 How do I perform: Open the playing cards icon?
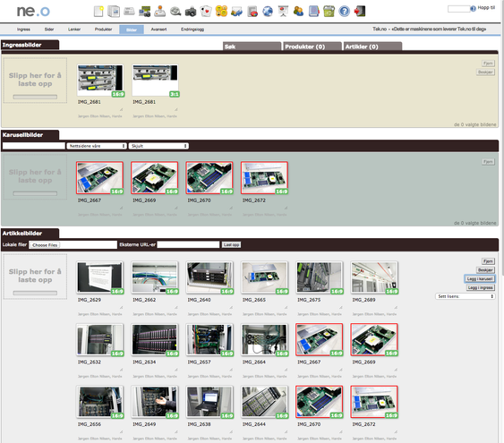pyautogui.click(x=206, y=12)
